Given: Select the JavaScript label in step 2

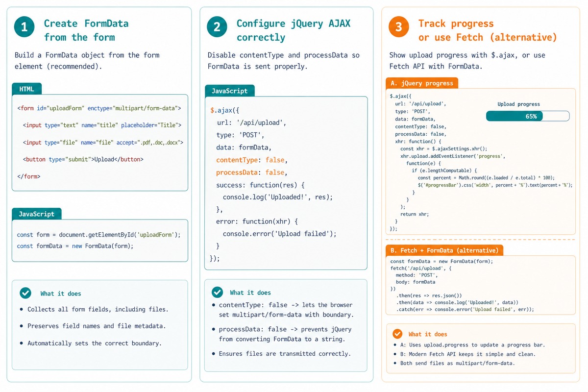Looking at the screenshot, I should point(229,91).
